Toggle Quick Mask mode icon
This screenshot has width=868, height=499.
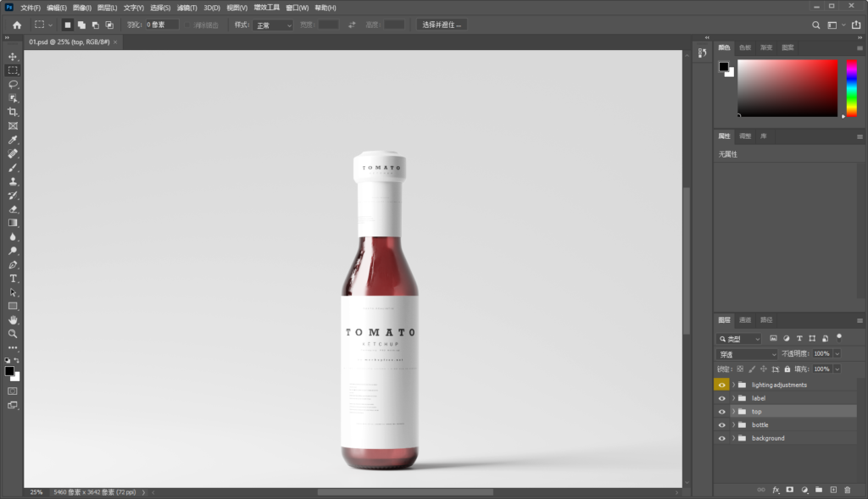[13, 391]
